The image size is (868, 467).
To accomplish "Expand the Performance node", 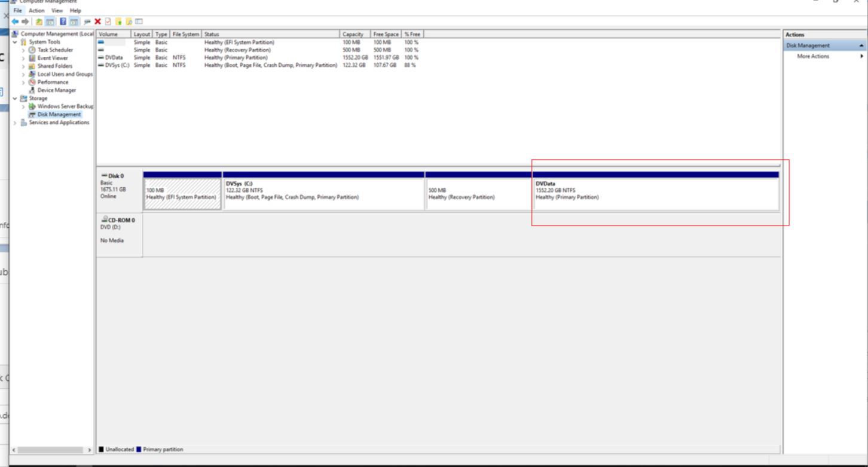I will coord(24,82).
